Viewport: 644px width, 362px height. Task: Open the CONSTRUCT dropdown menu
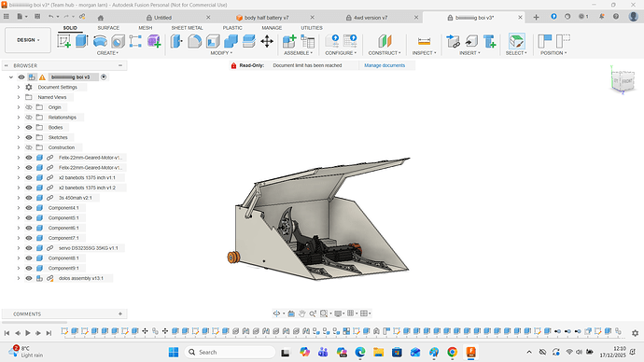point(385,53)
